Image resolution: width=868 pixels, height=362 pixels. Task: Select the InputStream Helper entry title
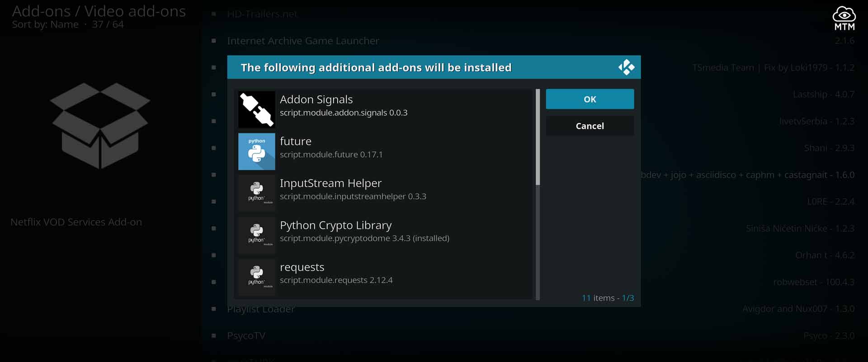330,183
